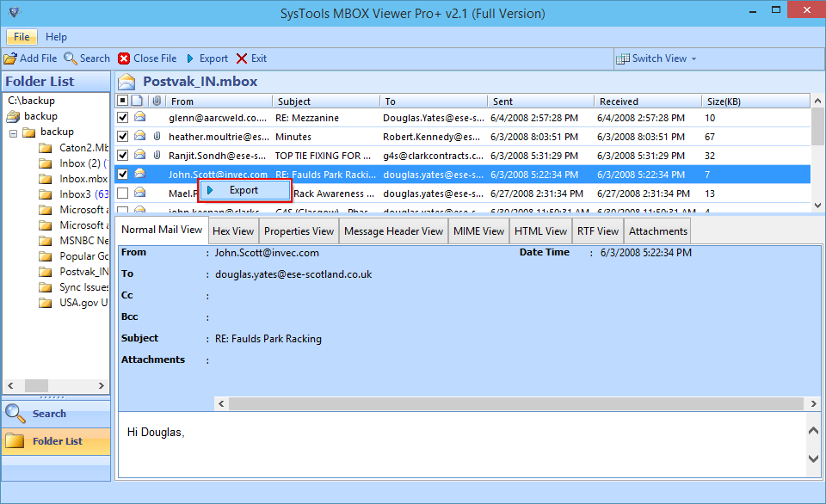Click the envelope icon on glenn@aarcweld row
The width and height of the screenshot is (826, 504).
pyautogui.click(x=139, y=117)
